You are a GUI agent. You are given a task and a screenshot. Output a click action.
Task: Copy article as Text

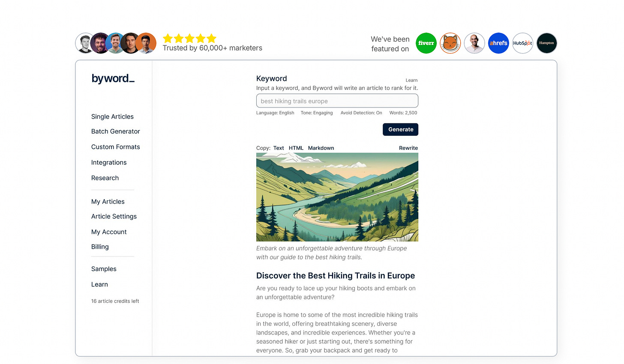click(x=279, y=148)
